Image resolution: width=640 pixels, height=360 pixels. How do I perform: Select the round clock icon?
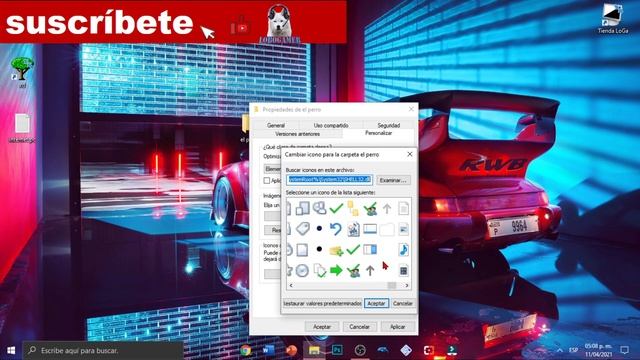click(x=302, y=270)
